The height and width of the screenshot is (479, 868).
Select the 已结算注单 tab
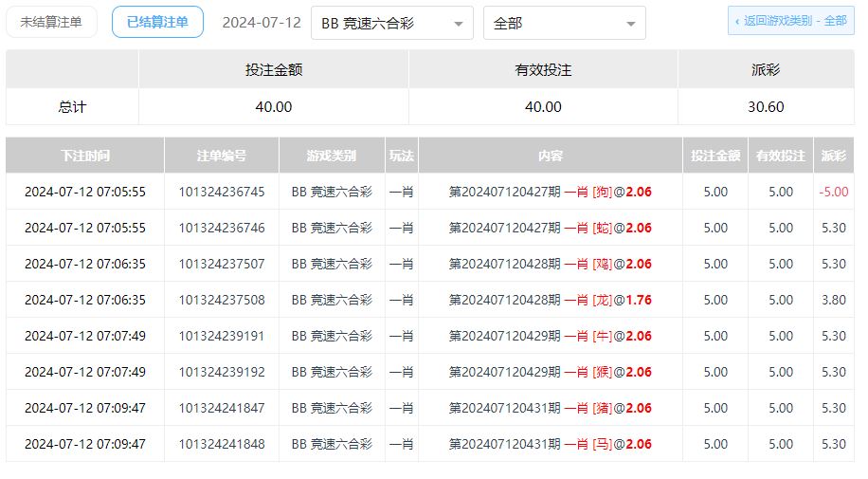(x=157, y=22)
